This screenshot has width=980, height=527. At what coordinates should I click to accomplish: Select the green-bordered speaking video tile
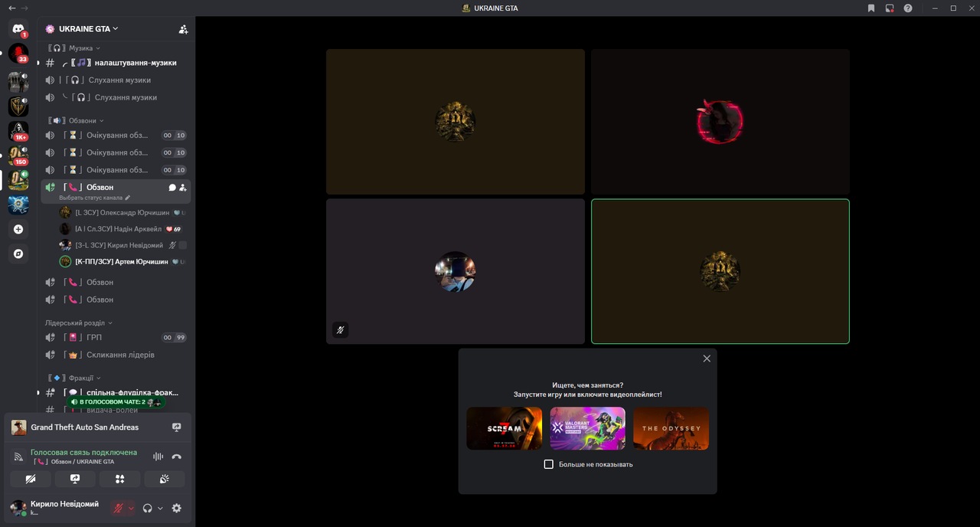(720, 271)
